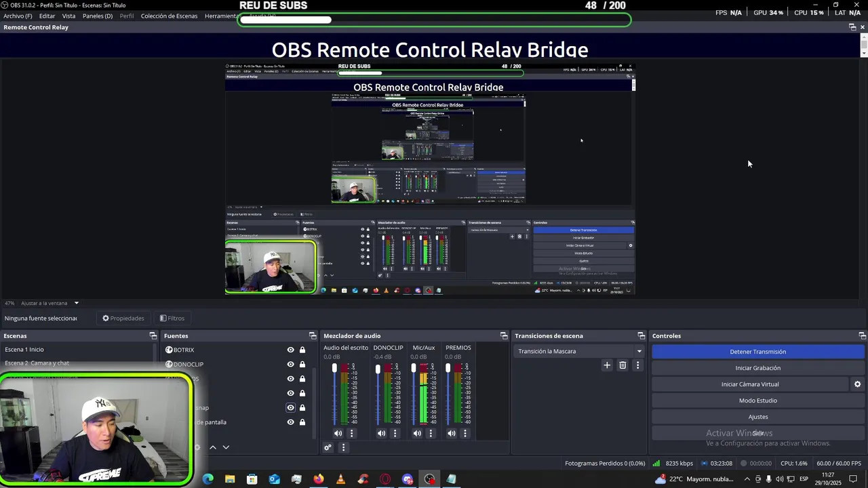Viewport: 868px width, 488px height.
Task: Open Audio del escritorio channel options menu
Action: [x=351, y=433]
